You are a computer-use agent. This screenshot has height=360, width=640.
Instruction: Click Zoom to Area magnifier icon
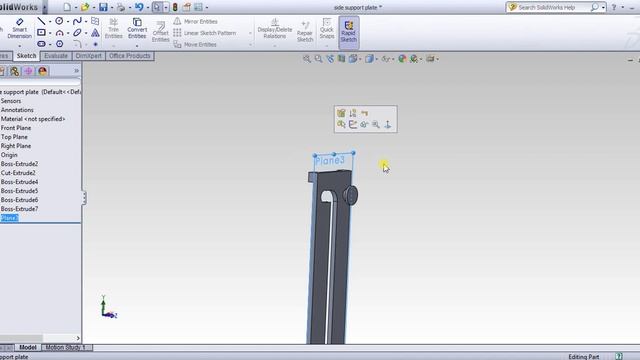pyautogui.click(x=318, y=59)
